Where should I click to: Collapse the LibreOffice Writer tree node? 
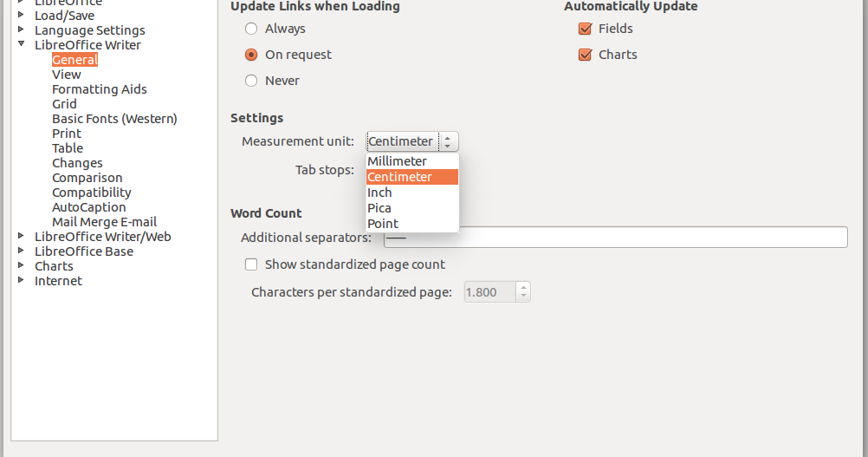(x=21, y=44)
